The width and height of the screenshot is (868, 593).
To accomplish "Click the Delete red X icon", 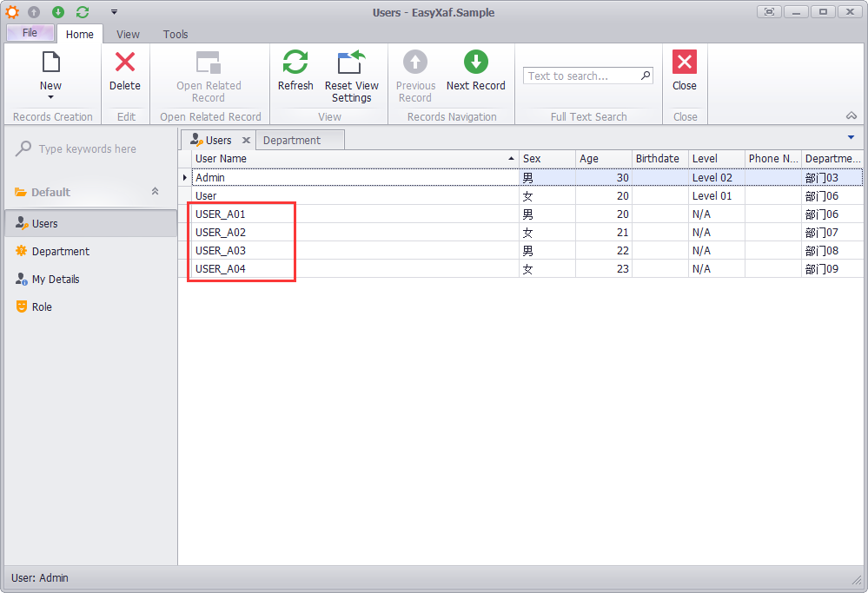I will [x=125, y=63].
